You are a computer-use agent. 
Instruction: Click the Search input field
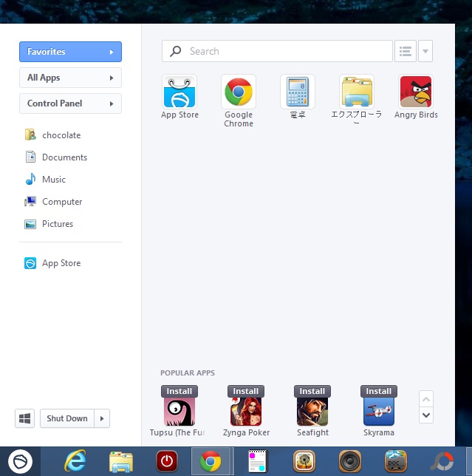(277, 51)
